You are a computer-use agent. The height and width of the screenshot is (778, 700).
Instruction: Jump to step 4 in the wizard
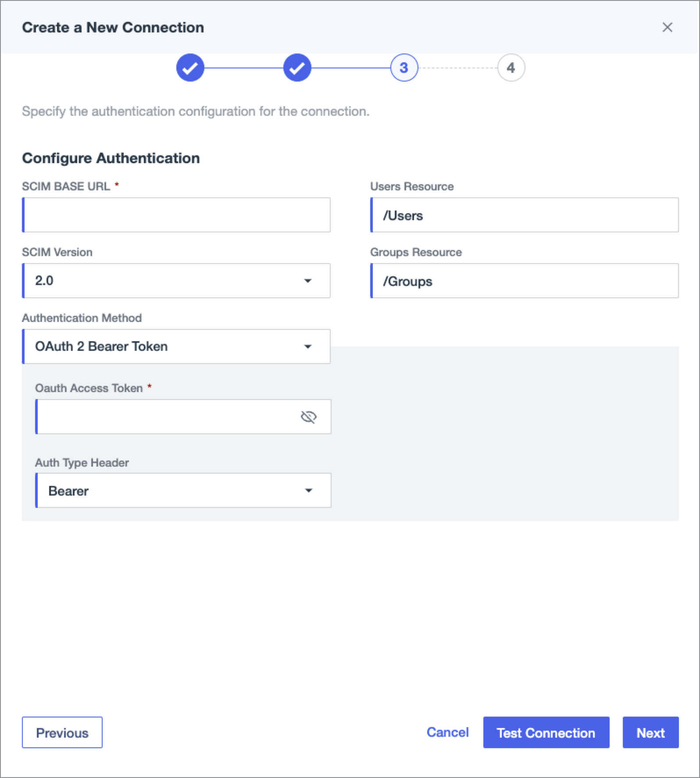(511, 68)
